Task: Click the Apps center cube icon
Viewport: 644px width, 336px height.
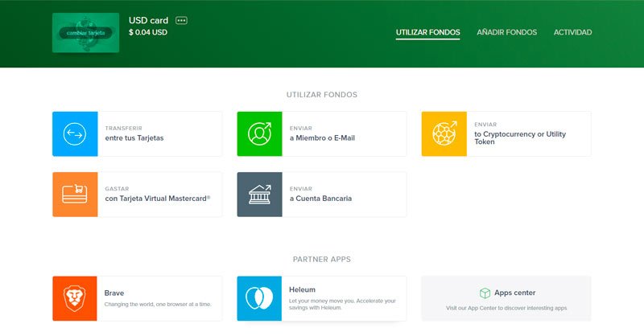Action: pos(485,293)
